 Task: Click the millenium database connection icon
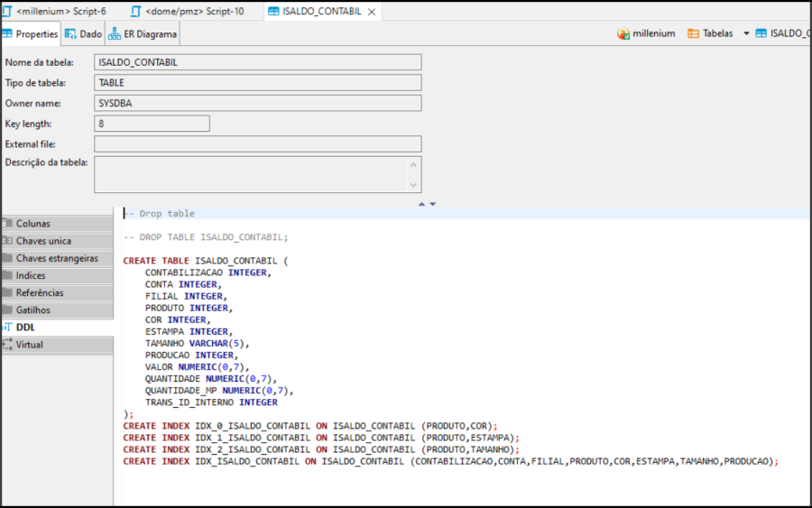pyautogui.click(x=623, y=33)
